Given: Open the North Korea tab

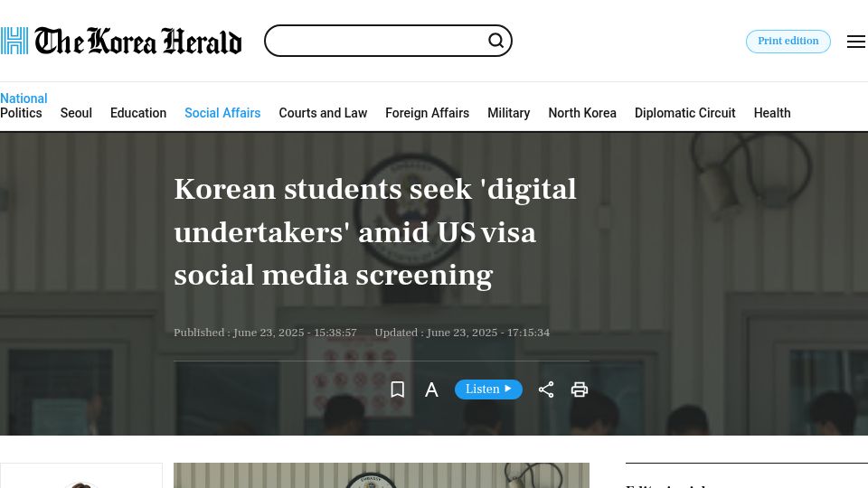Looking at the screenshot, I should tap(582, 113).
